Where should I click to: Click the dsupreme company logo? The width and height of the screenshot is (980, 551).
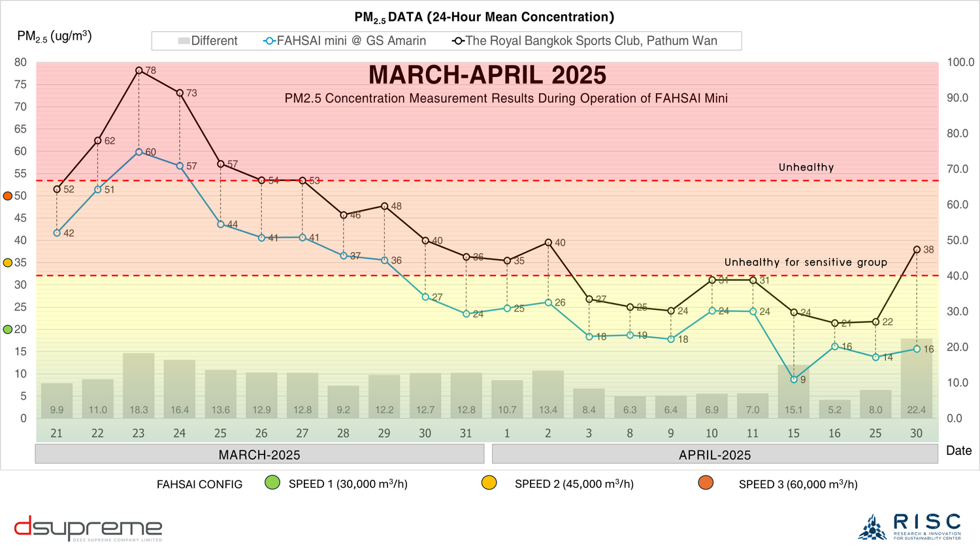tap(88, 529)
